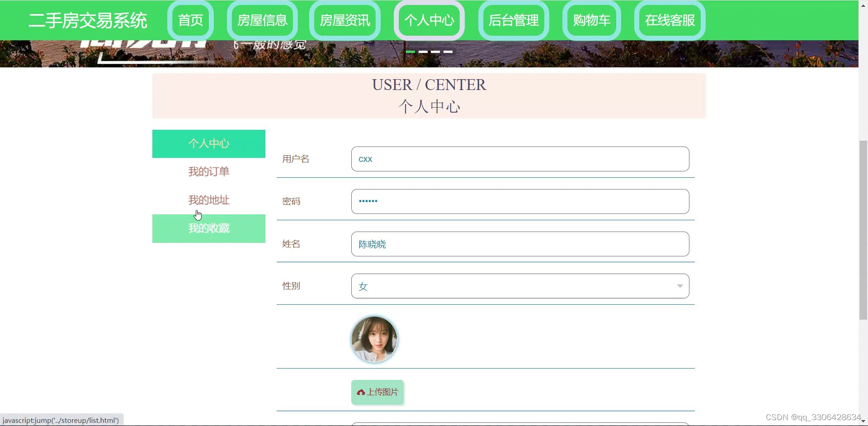This screenshot has height=426, width=868.
Task: Navigate to 首页 home page
Action: click(190, 20)
